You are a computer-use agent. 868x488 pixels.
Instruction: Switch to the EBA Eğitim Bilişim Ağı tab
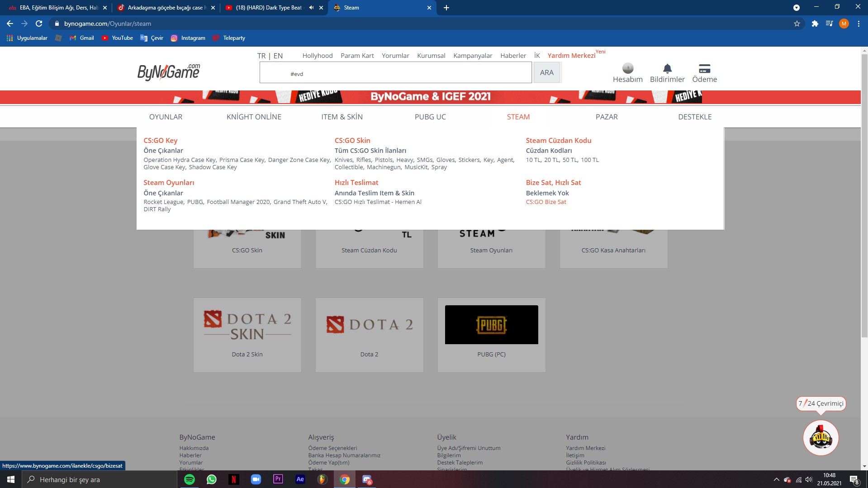[57, 8]
